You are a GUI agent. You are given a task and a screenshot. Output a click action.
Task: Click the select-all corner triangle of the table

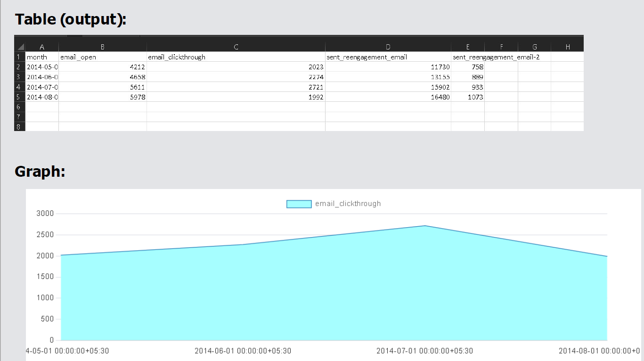click(20, 47)
